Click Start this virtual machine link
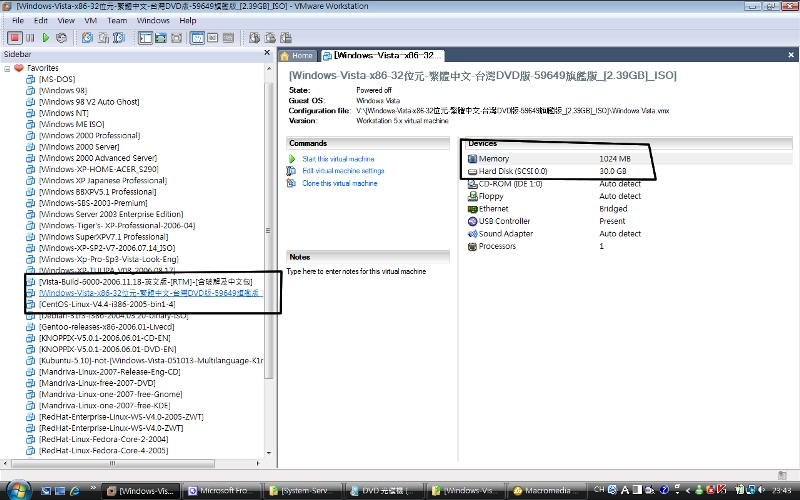Viewport: 800px width, 500px height. [x=338, y=159]
